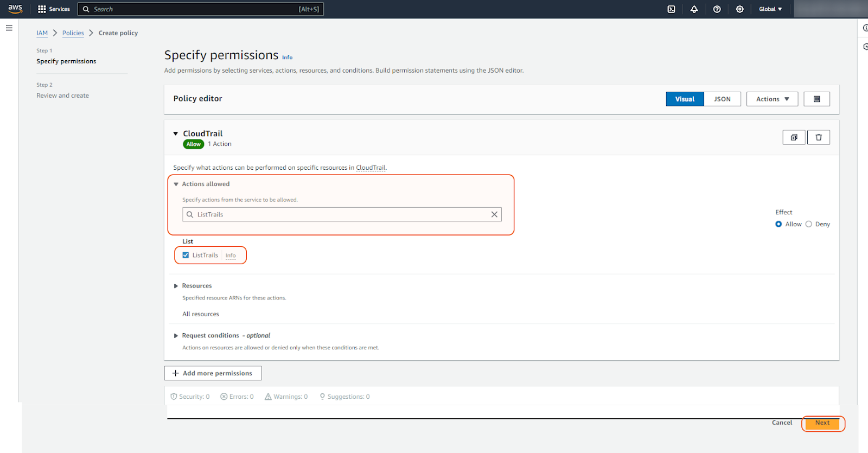This screenshot has height=453, width=868.
Task: Uncheck the ListTrails action checkbox
Action: [186, 255]
